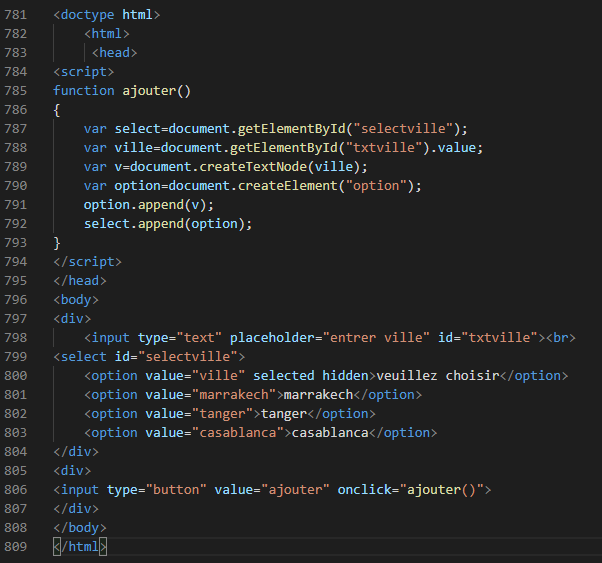This screenshot has height=563, width=602.
Task: Click the closing </body> tag
Action: [80, 528]
